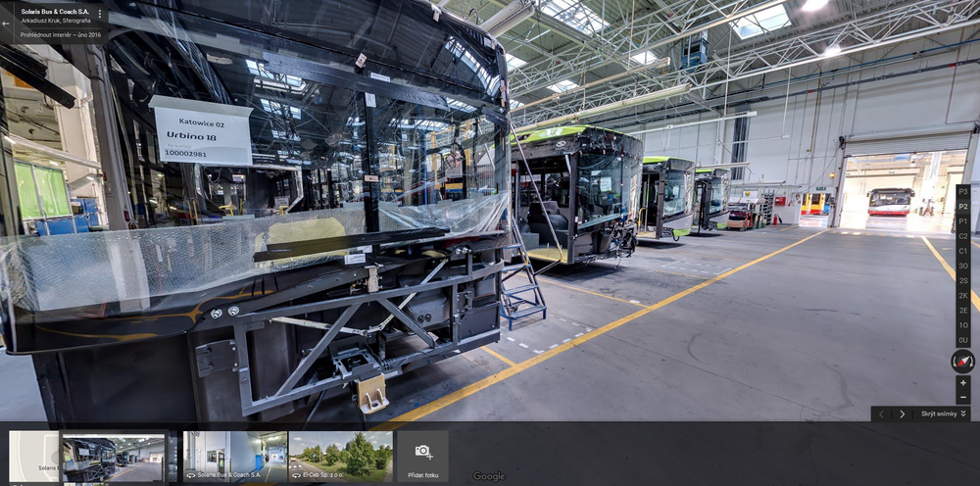The image size is (980, 486).
Task: Click the Přidat fotku camera icon
Action: pyautogui.click(x=422, y=452)
